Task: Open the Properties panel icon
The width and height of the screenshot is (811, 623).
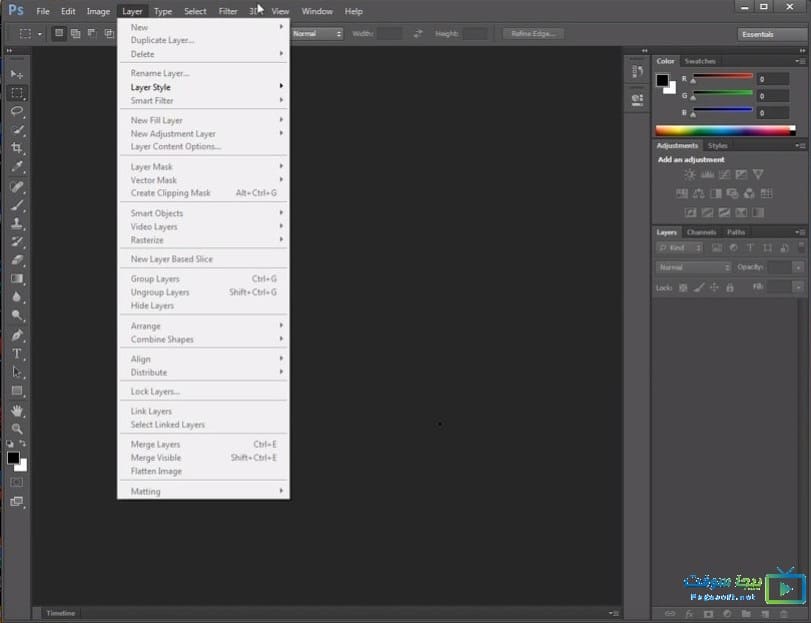Action: pos(637,99)
